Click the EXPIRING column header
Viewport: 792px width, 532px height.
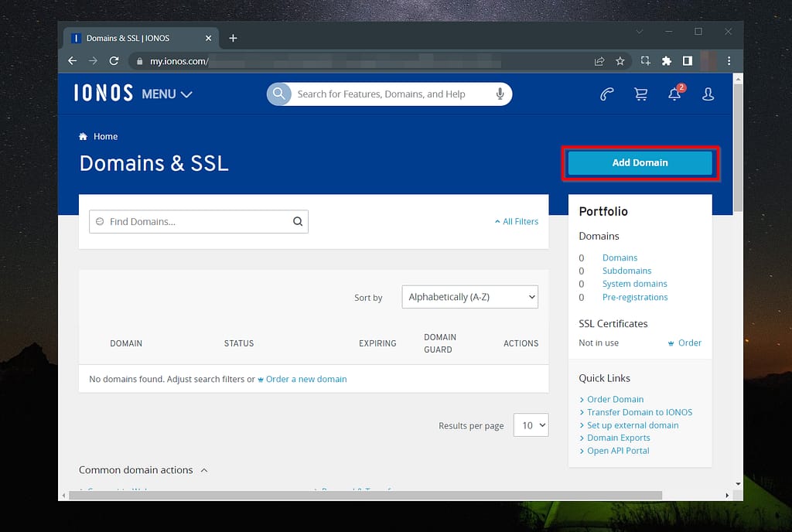[x=377, y=343]
